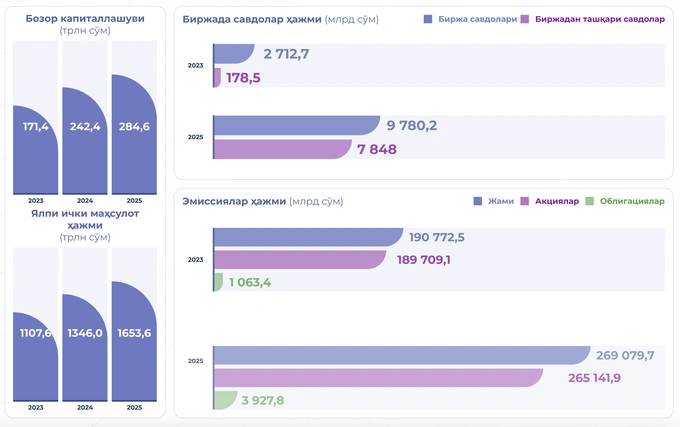The image size is (680, 427).
Task: Select the GDP bar showing 1346,0
Action: tap(85, 347)
